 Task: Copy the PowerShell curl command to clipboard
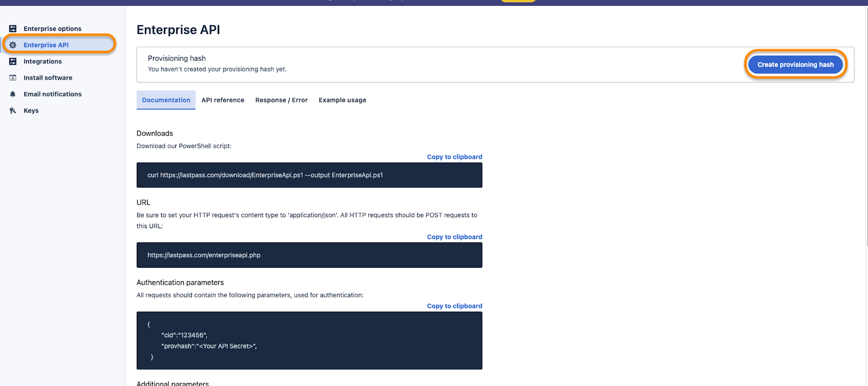pyautogui.click(x=455, y=157)
